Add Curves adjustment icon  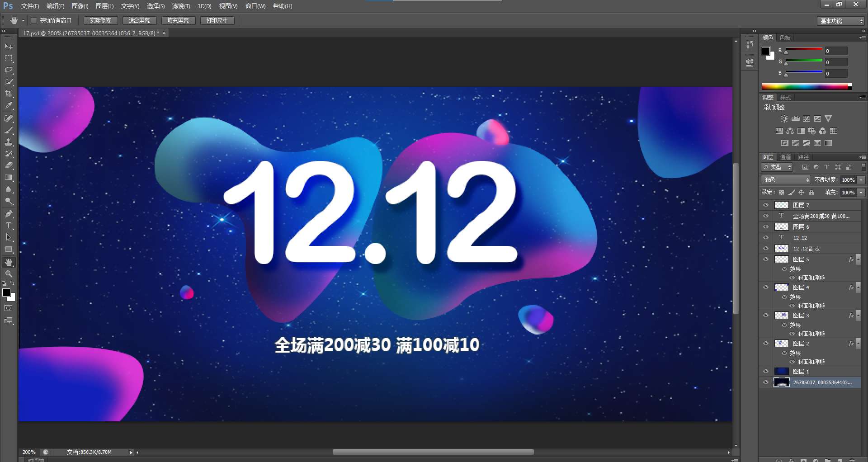807,119
